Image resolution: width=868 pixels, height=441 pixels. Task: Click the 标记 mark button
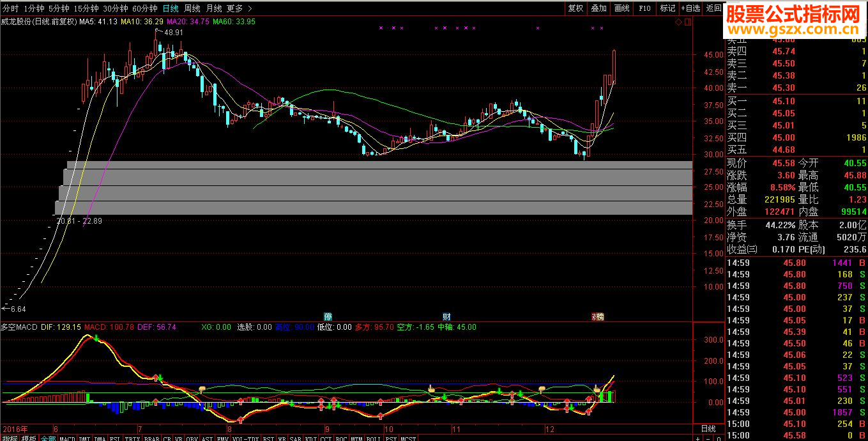coord(667,8)
